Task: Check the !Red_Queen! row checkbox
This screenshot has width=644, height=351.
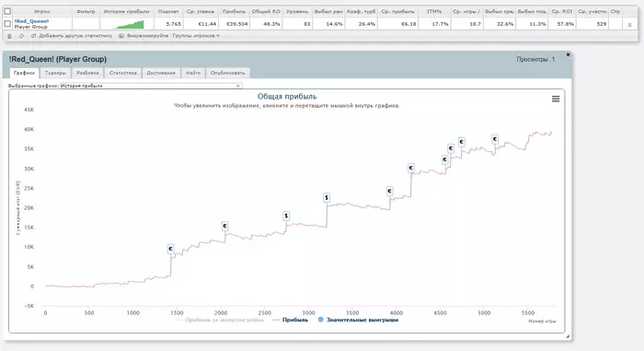Action: [7, 24]
